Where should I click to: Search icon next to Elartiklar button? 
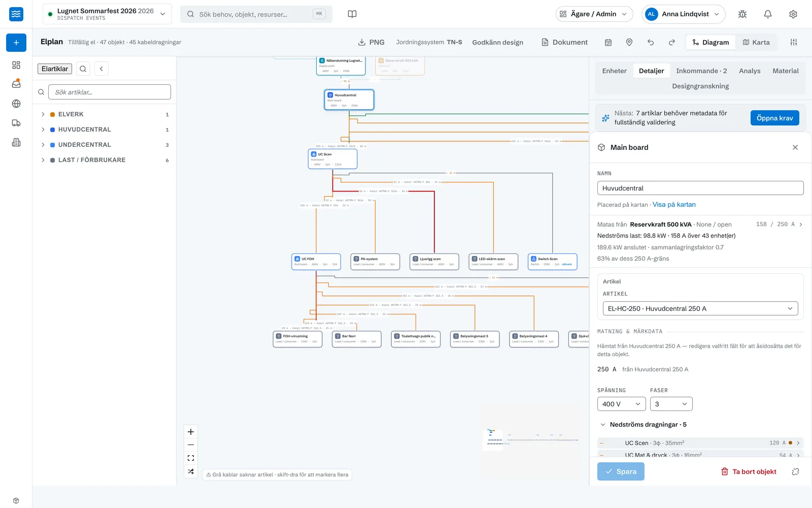coord(83,69)
